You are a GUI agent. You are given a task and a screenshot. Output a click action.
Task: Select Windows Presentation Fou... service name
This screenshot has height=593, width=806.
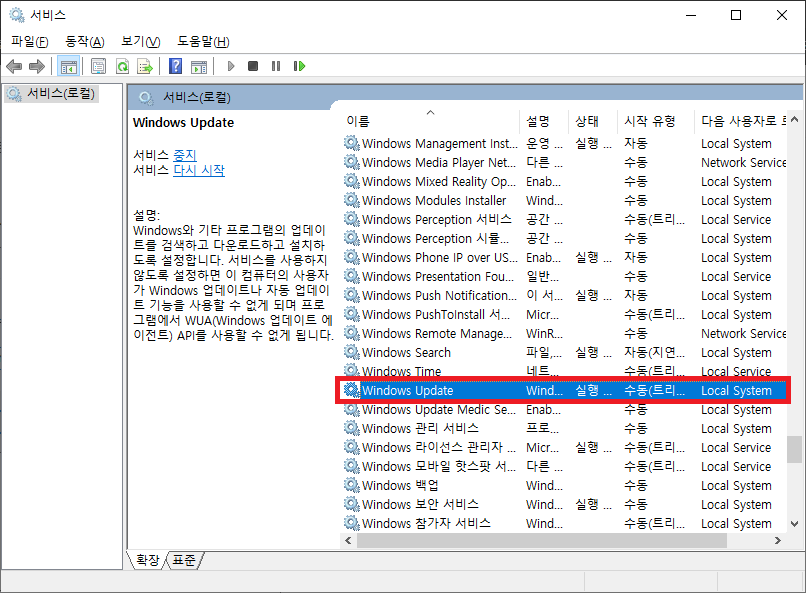click(x=438, y=276)
